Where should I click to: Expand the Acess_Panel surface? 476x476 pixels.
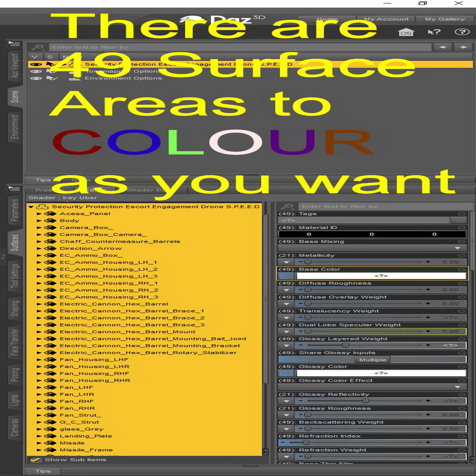coord(39,214)
